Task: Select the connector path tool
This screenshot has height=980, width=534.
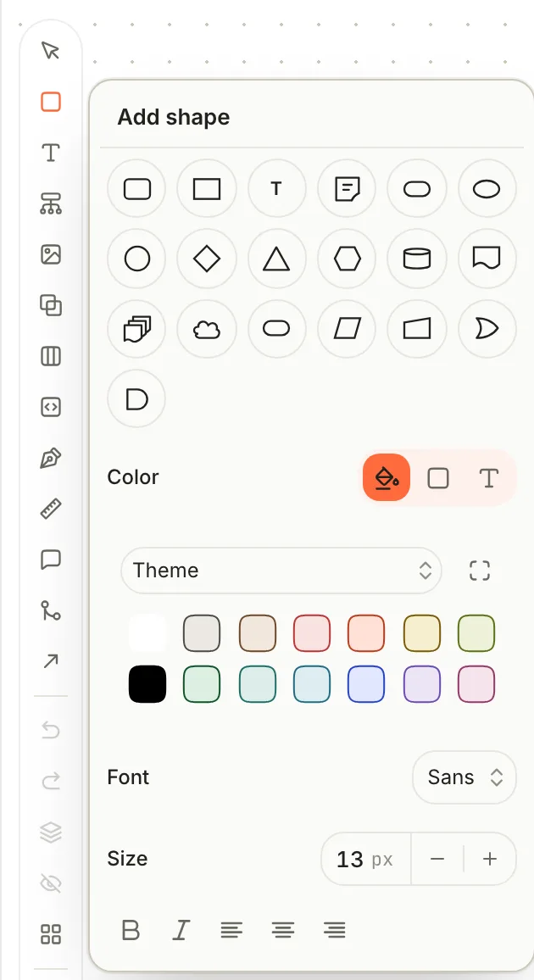Action: [x=51, y=610]
